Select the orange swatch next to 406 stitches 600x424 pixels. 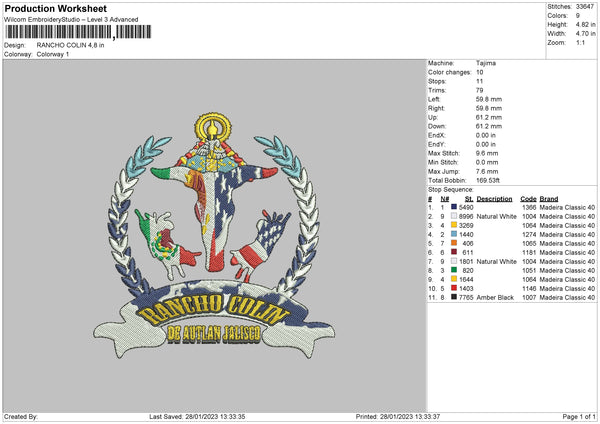click(454, 243)
